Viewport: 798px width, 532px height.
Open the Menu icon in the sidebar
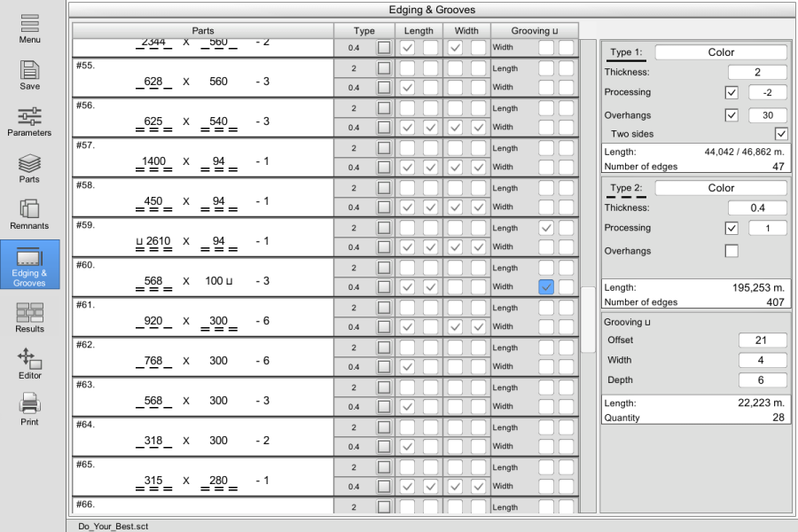29,23
